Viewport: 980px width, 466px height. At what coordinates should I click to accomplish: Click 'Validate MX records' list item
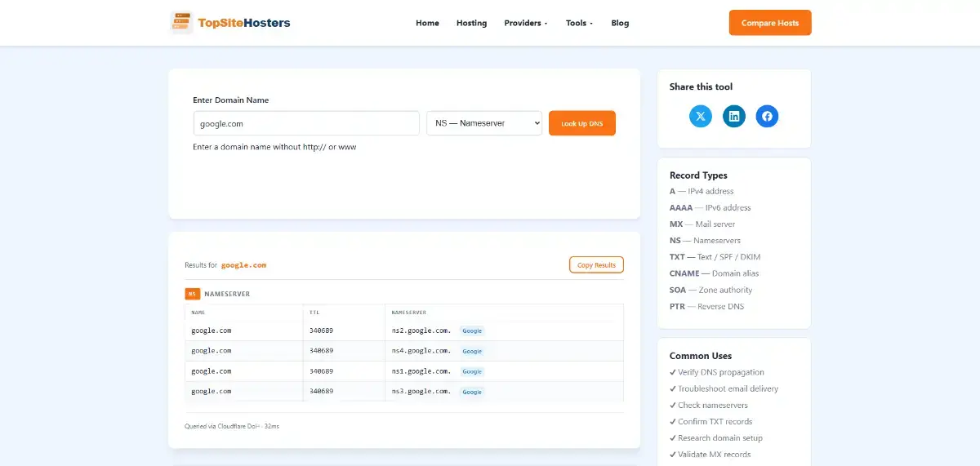pos(710,454)
